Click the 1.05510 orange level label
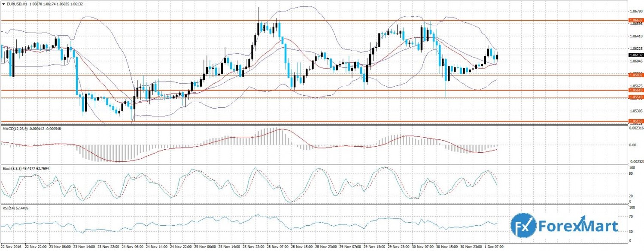 635,97
